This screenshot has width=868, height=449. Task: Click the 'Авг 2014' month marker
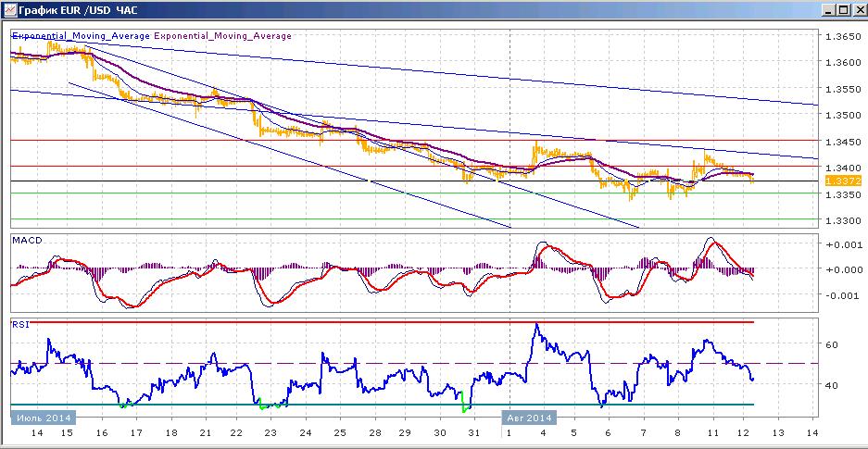point(529,417)
